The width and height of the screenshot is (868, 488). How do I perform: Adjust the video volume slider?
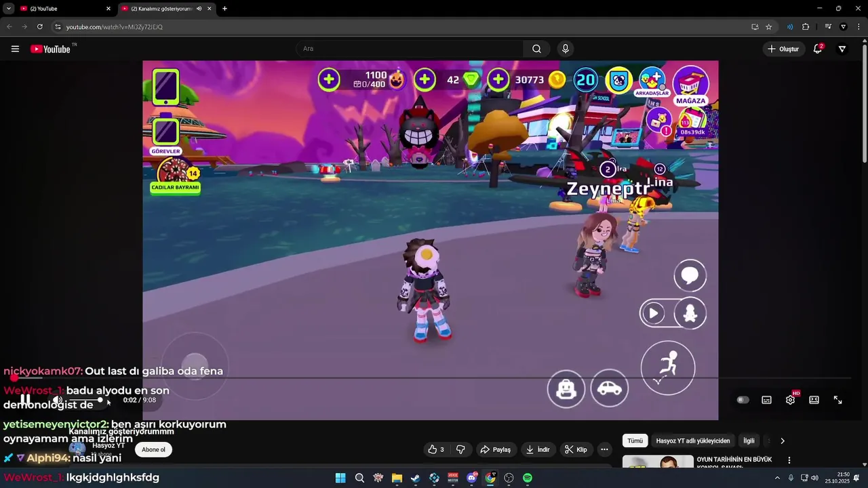87,400
